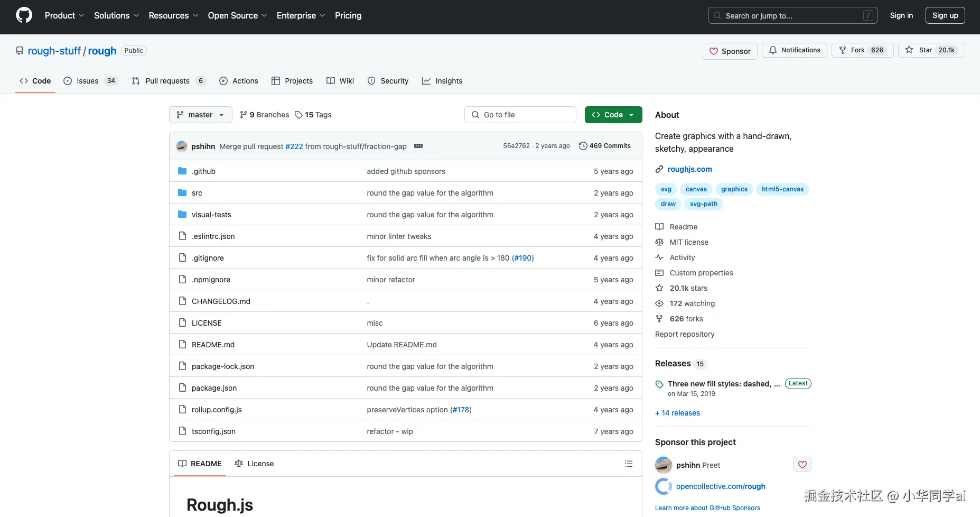
Task: Click the release tag icon beside Three new fill styles
Action: 659,384
